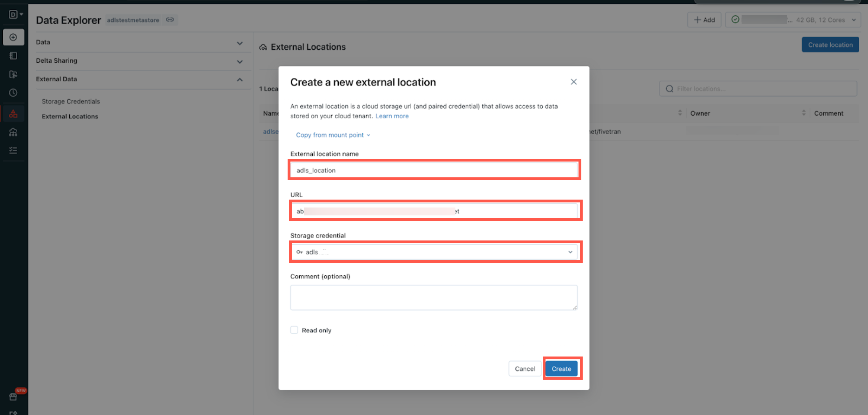
Task: Click the New plus icon in sidebar
Action: (13, 37)
